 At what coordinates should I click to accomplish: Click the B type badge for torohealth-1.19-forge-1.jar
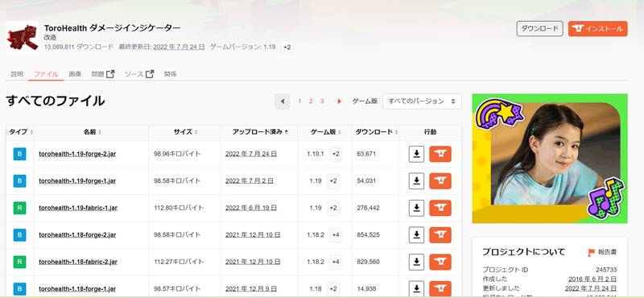pos(19,181)
